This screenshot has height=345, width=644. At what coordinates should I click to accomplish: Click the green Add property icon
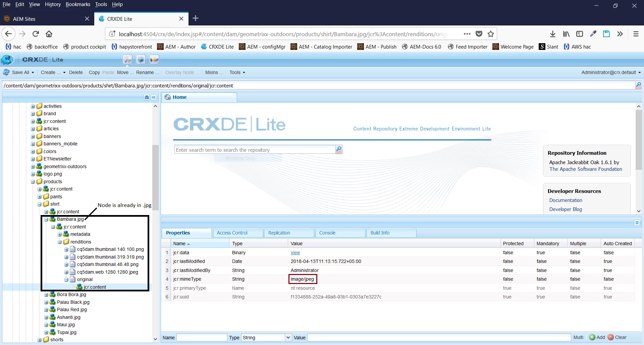[x=592, y=337]
